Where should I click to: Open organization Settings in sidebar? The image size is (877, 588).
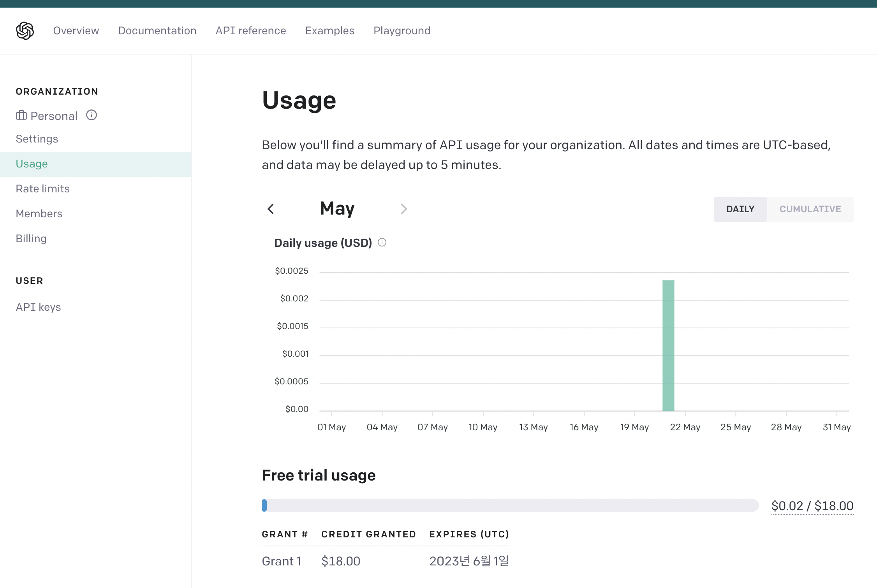point(37,139)
